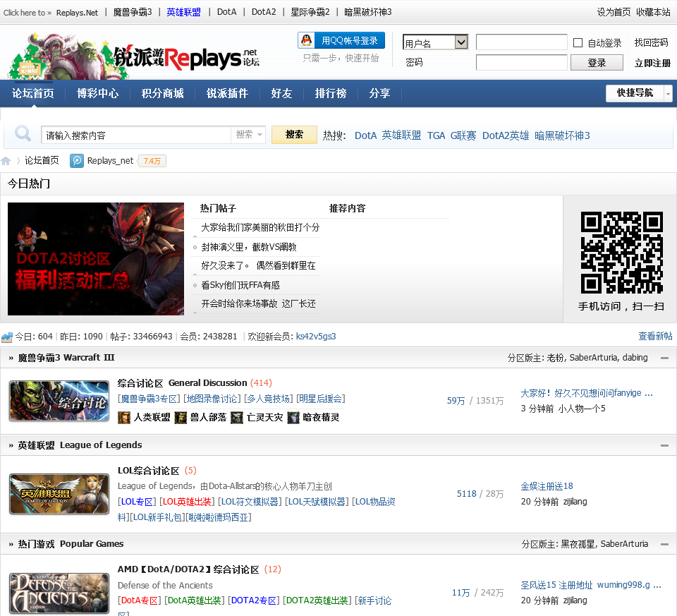Click the DOTA2 discussion banner image
This screenshot has height=616, width=677.
[x=96, y=259]
